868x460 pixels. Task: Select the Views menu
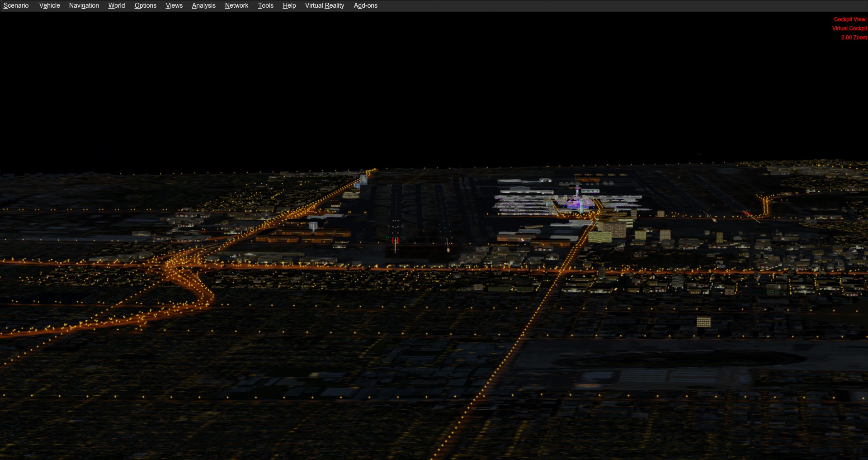(x=174, y=5)
